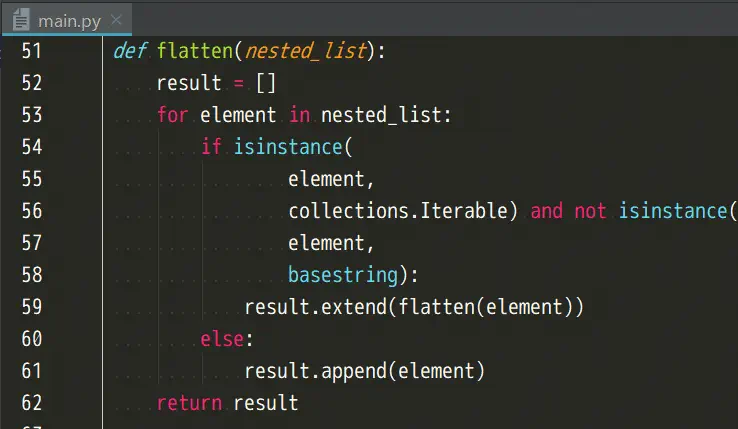This screenshot has height=429, width=738.
Task: Click line number 51 in the gutter
Action: [31, 51]
